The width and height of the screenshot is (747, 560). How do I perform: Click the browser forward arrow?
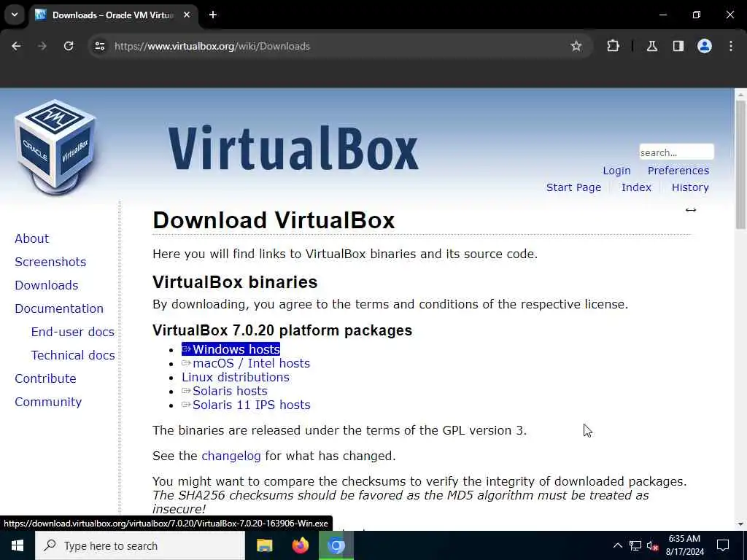[x=42, y=46]
